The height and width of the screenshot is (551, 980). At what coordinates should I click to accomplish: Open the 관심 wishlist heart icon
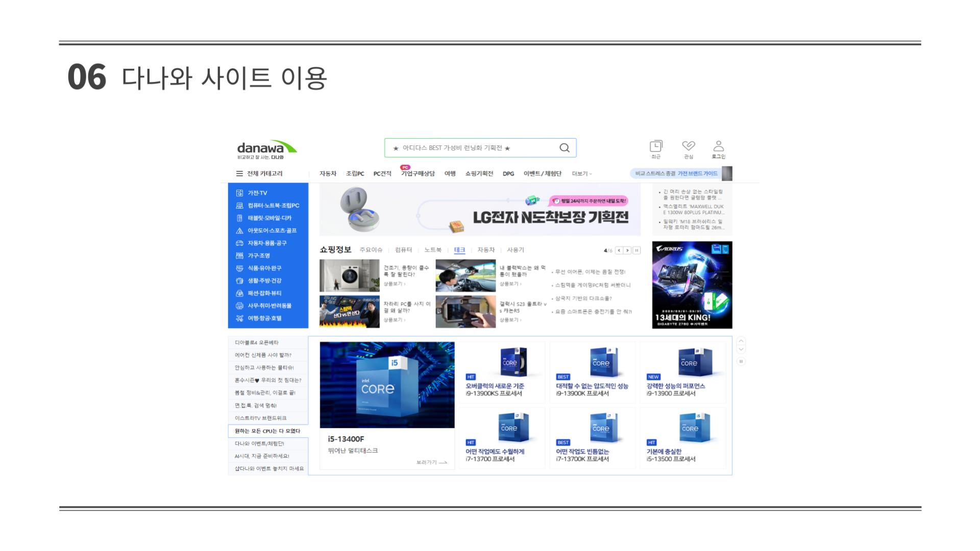pyautogui.click(x=689, y=146)
